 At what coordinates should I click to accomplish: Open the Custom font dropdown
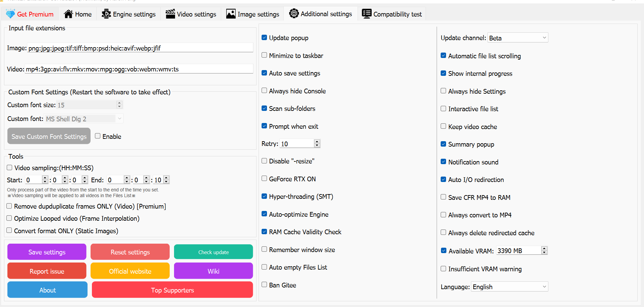(x=84, y=119)
